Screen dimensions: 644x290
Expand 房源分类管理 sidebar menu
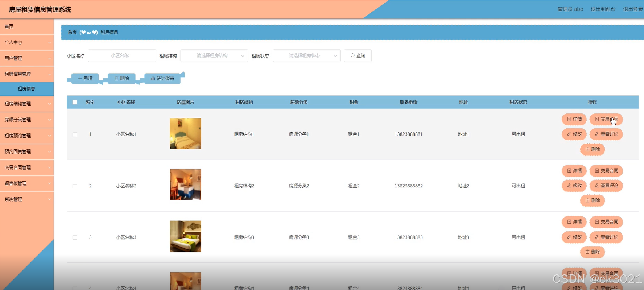[27, 120]
